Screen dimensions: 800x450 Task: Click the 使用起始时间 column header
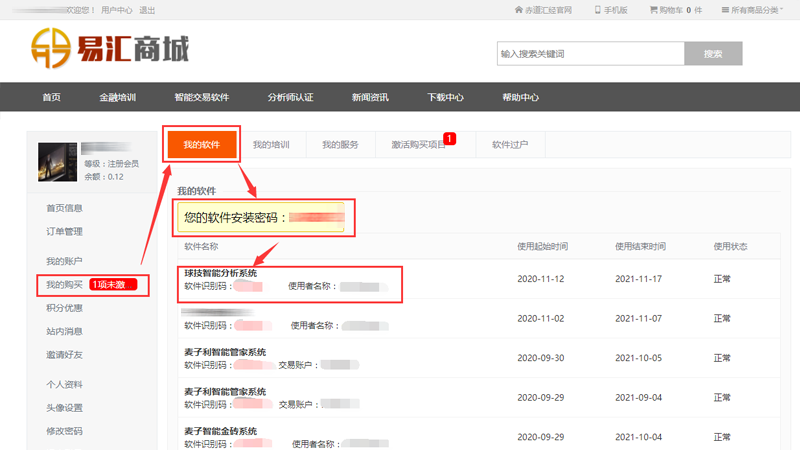click(x=542, y=246)
